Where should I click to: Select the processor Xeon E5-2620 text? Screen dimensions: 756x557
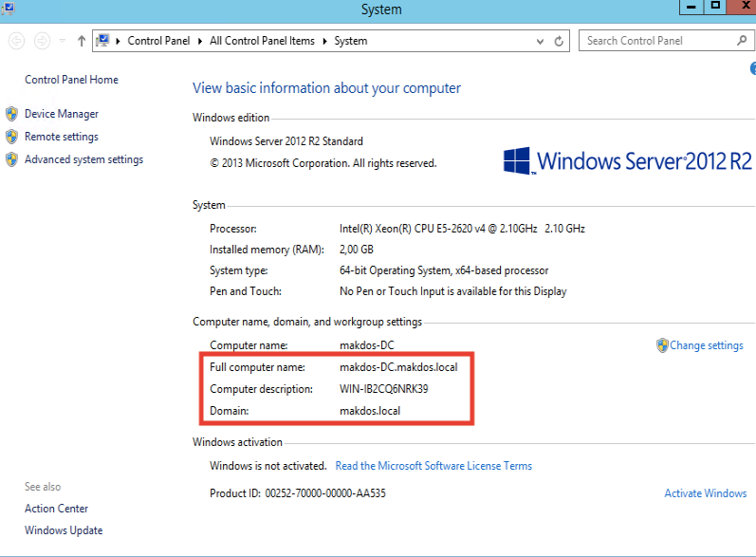(462, 229)
